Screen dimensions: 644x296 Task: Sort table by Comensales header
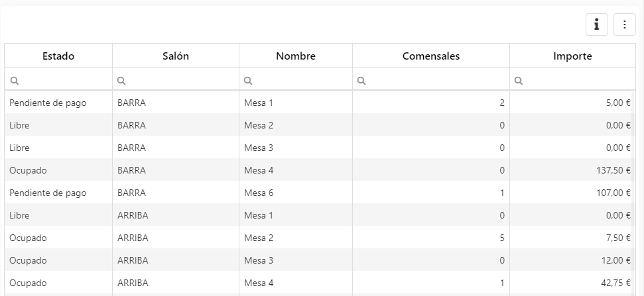431,56
